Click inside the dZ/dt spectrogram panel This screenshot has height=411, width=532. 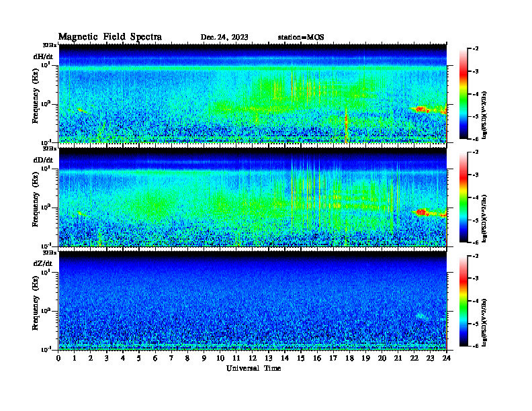(x=253, y=301)
